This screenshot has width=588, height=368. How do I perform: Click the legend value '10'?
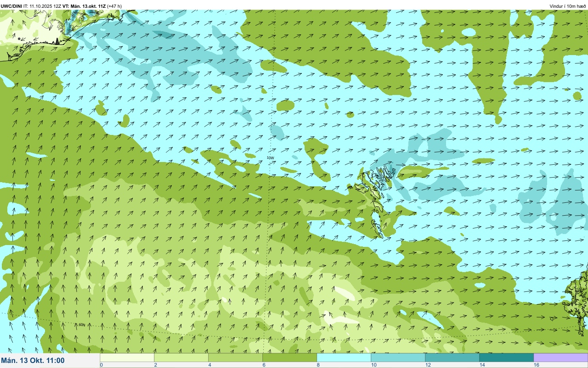tap(374, 365)
